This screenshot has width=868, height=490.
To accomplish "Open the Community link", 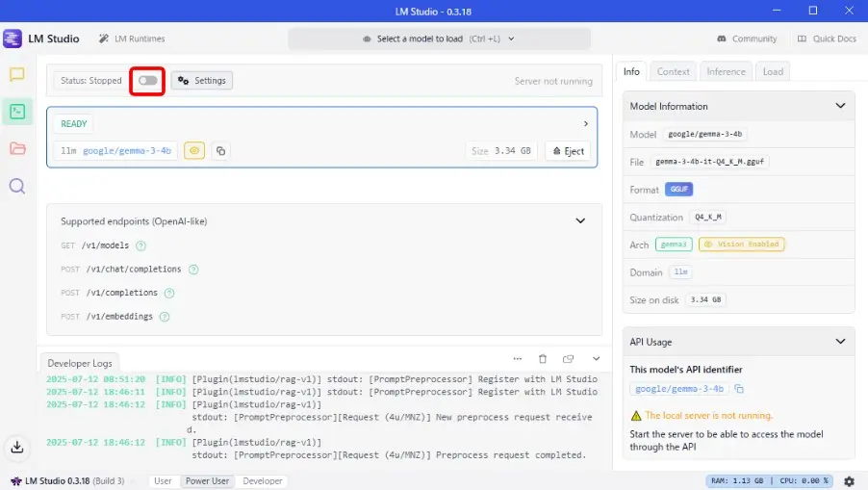I will coord(747,39).
